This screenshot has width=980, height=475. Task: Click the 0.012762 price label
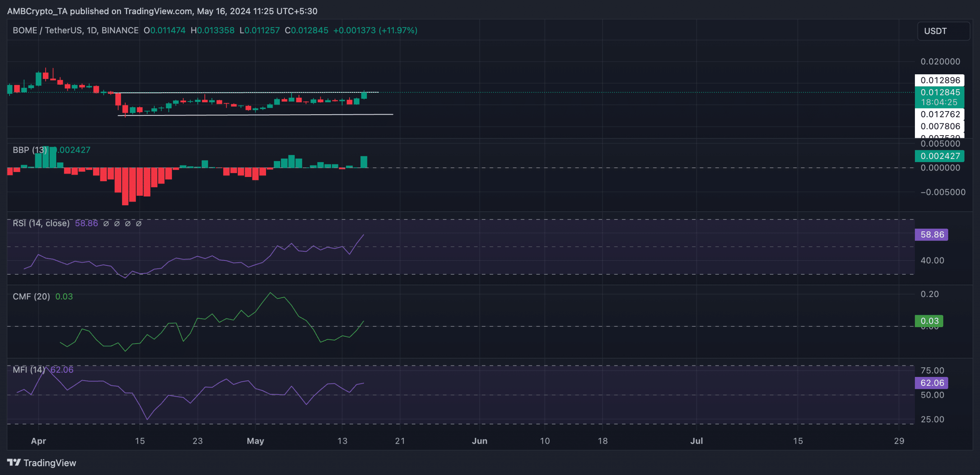coord(940,114)
